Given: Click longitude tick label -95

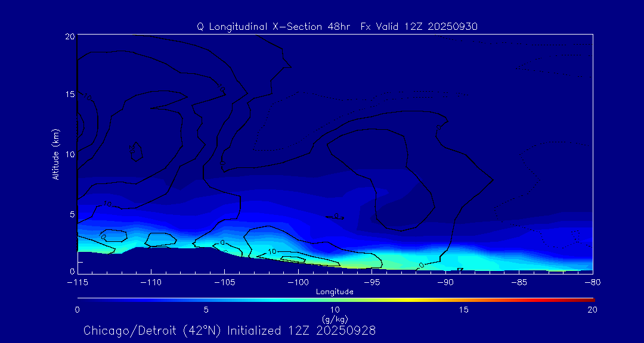Looking at the screenshot, I should point(371,283).
